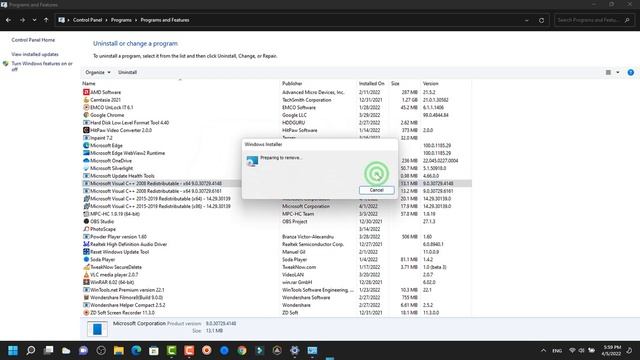Select Visual C++ 2008 x64 9.0.30729.6161 row
Image resolution: width=640 pixels, height=360 pixels.
point(277,191)
